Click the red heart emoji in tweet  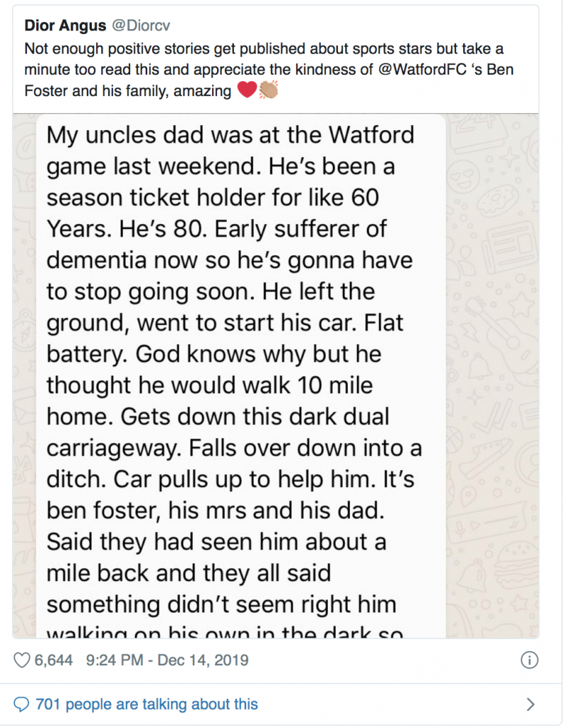click(246, 91)
